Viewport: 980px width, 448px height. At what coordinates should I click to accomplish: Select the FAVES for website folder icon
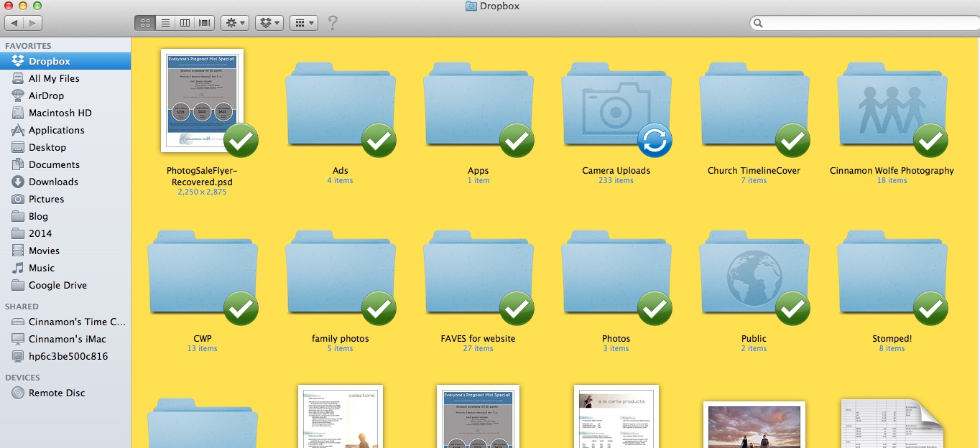(479, 274)
